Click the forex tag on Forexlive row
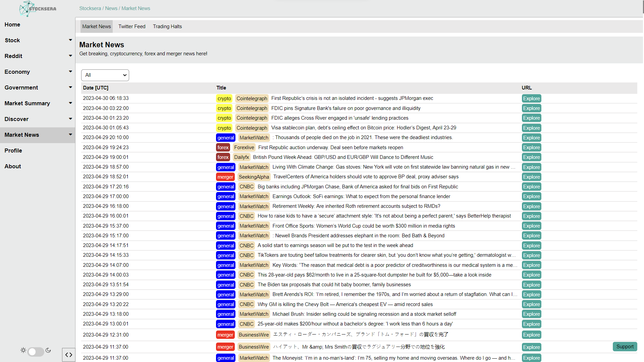Viewport: 644px width, 362px height. pyautogui.click(x=223, y=147)
